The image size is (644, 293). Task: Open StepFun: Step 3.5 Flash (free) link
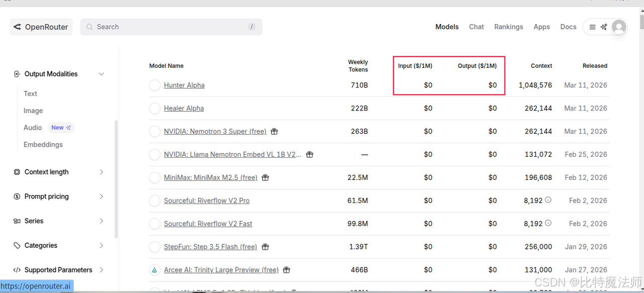[x=210, y=247]
